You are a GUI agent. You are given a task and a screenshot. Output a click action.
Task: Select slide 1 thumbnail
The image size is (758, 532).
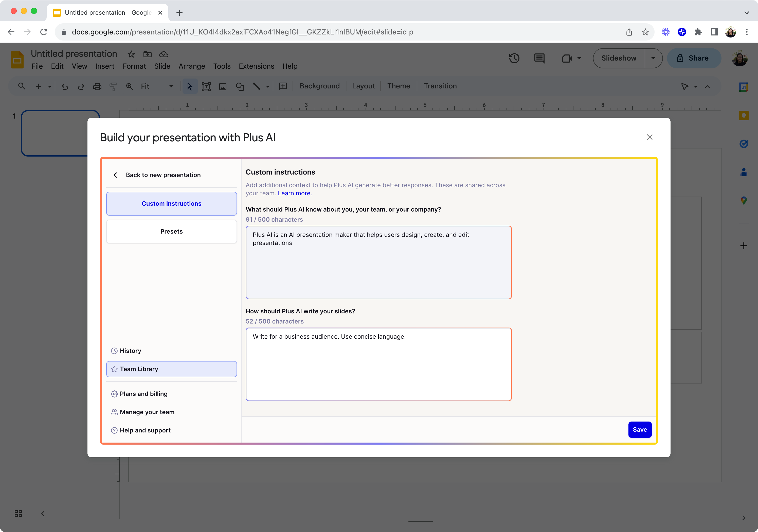(x=60, y=133)
